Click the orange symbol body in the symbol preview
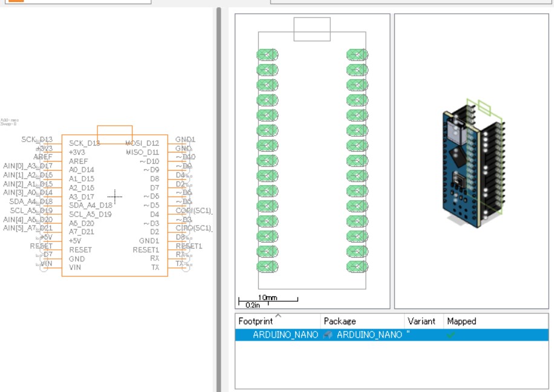This screenshot has height=392, width=554. point(114,205)
